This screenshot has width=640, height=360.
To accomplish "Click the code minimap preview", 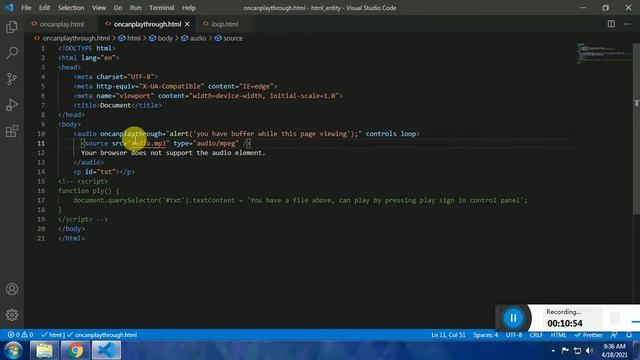I will (604, 53).
